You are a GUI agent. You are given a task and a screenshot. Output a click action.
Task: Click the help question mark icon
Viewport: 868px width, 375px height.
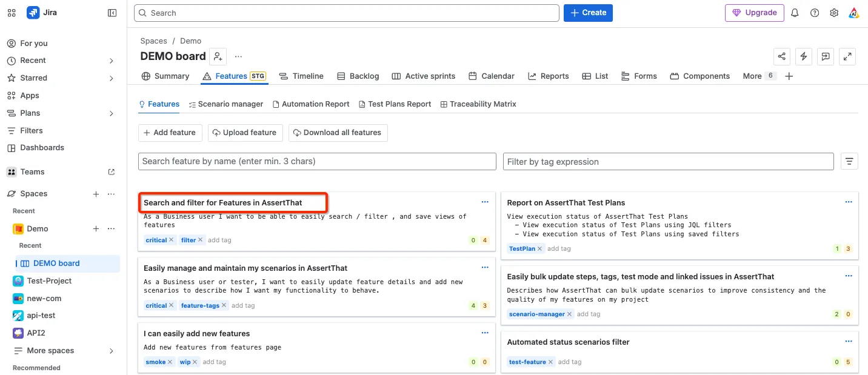(x=815, y=13)
